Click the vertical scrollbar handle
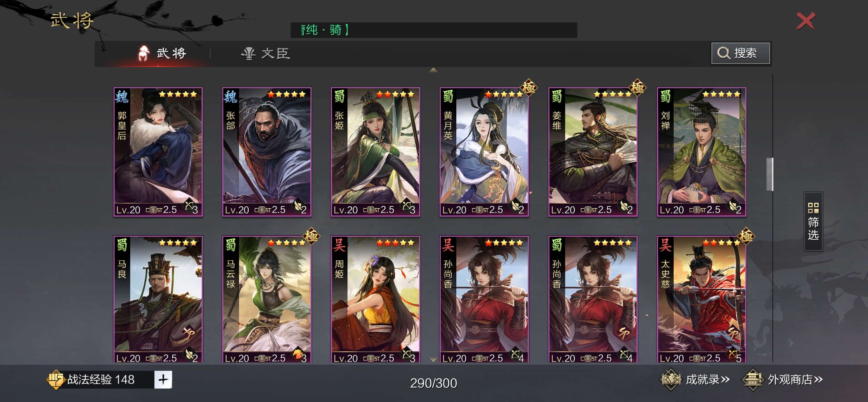 pos(770,174)
